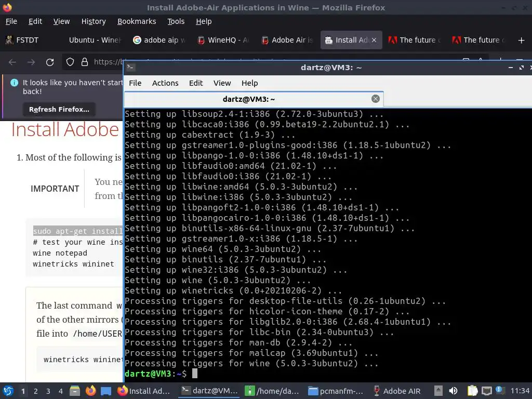
Task: Switch to first The future tab
Action: click(x=415, y=40)
